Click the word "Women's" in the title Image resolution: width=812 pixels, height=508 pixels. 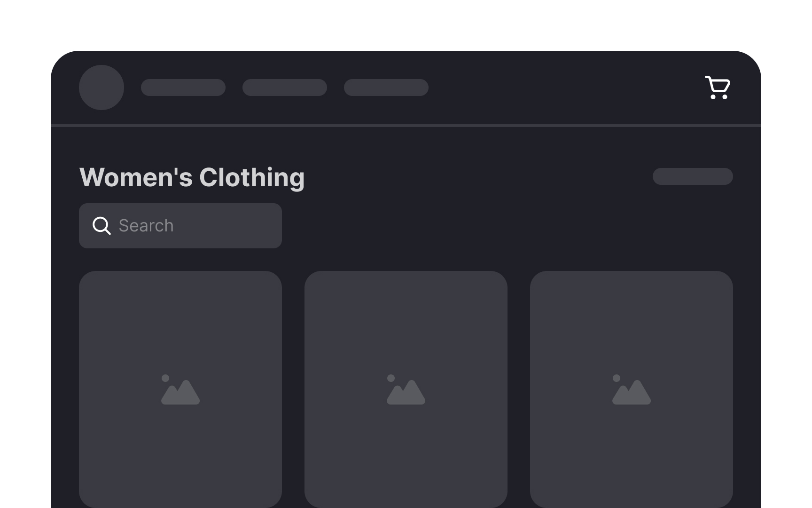[x=136, y=177]
